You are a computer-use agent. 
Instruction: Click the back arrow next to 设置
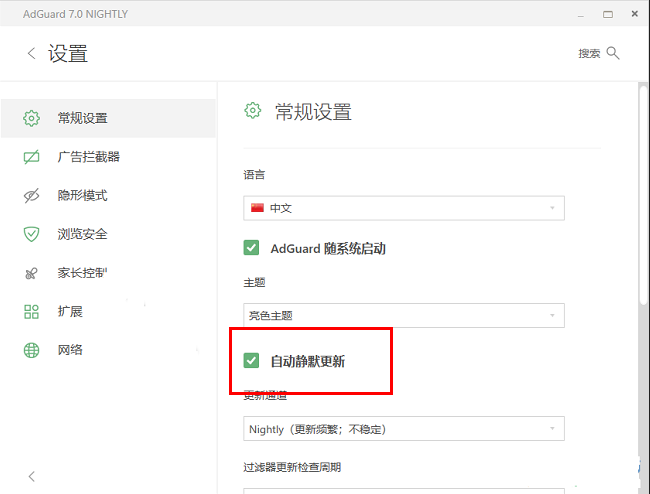tap(32, 53)
